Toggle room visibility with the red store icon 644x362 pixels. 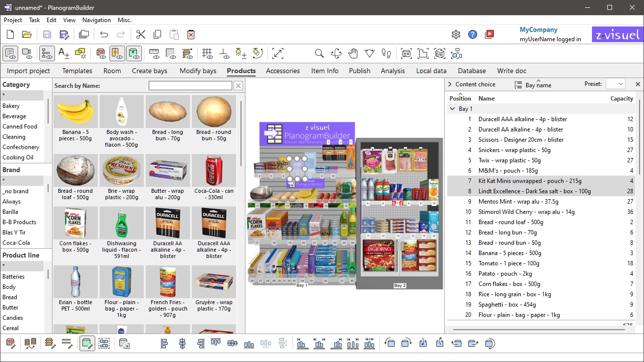101,53
